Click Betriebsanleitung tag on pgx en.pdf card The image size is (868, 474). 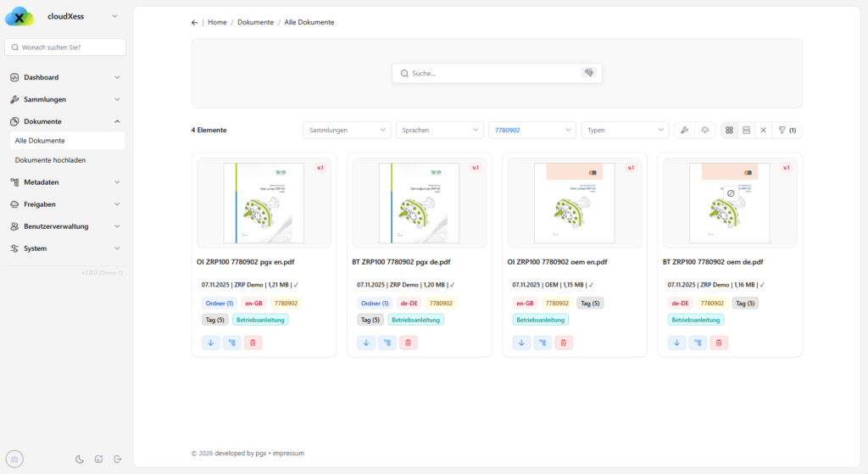pos(260,320)
